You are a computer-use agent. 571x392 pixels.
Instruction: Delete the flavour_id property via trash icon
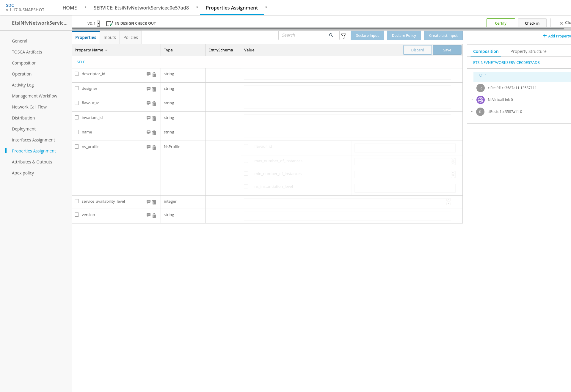pos(154,104)
